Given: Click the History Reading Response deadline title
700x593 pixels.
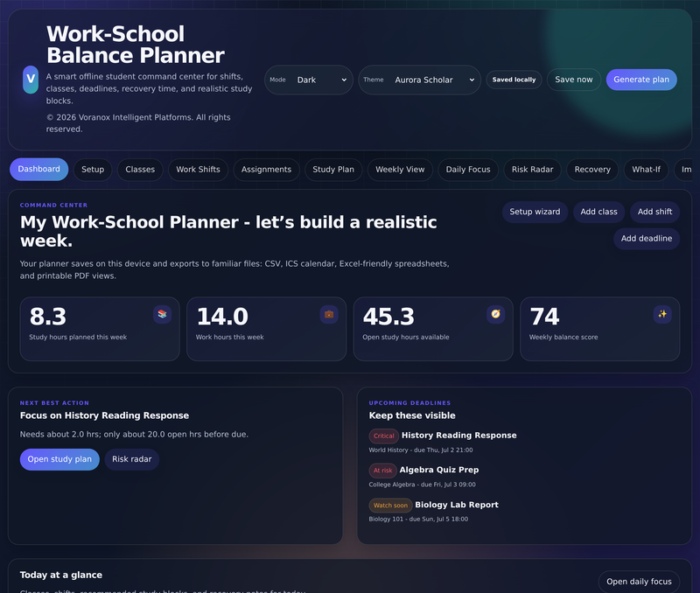Looking at the screenshot, I should [x=458, y=435].
